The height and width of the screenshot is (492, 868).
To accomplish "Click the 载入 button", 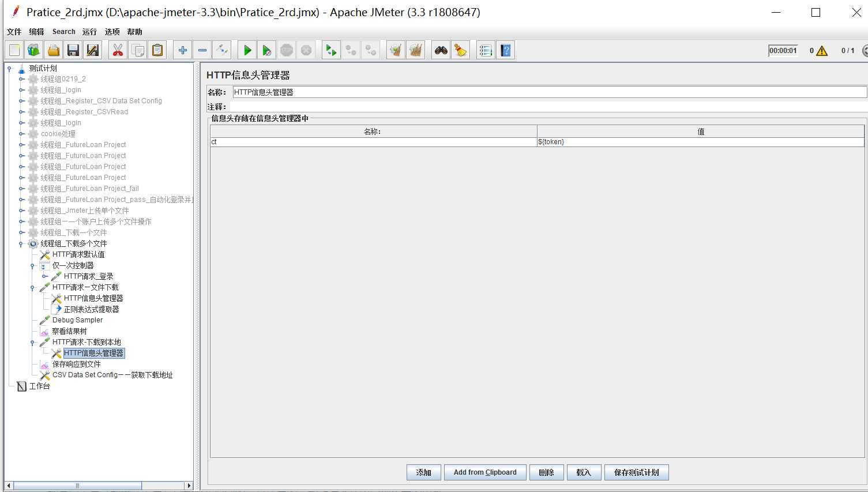I will 584,472.
